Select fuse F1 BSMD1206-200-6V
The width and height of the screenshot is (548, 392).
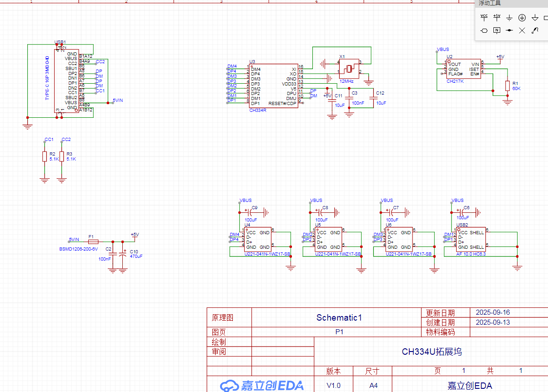(x=93, y=242)
